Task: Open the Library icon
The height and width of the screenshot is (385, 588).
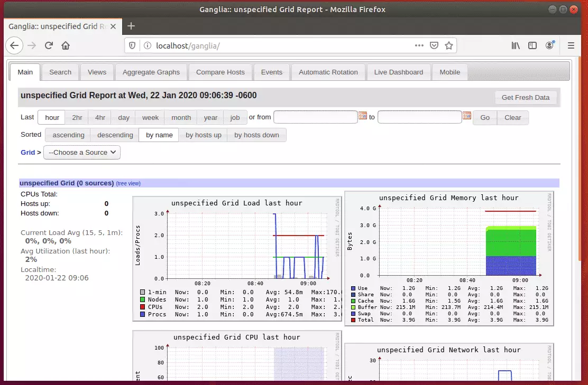Action: (x=516, y=46)
